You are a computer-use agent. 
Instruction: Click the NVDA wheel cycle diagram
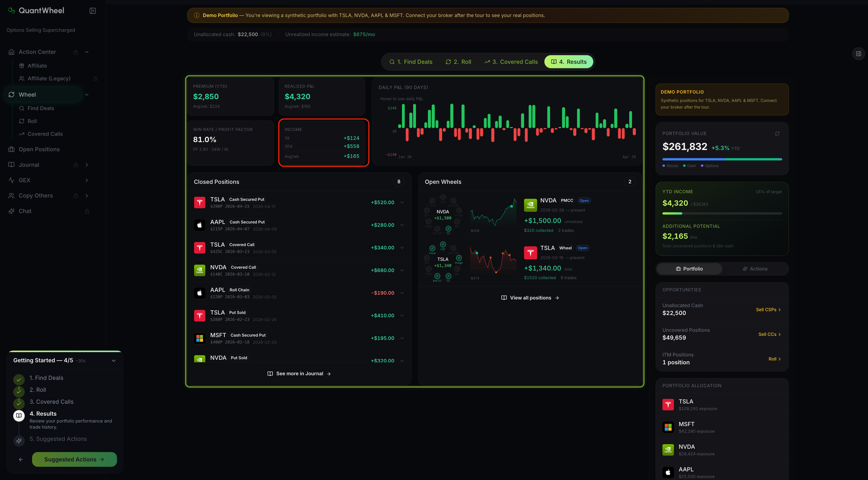point(443,215)
